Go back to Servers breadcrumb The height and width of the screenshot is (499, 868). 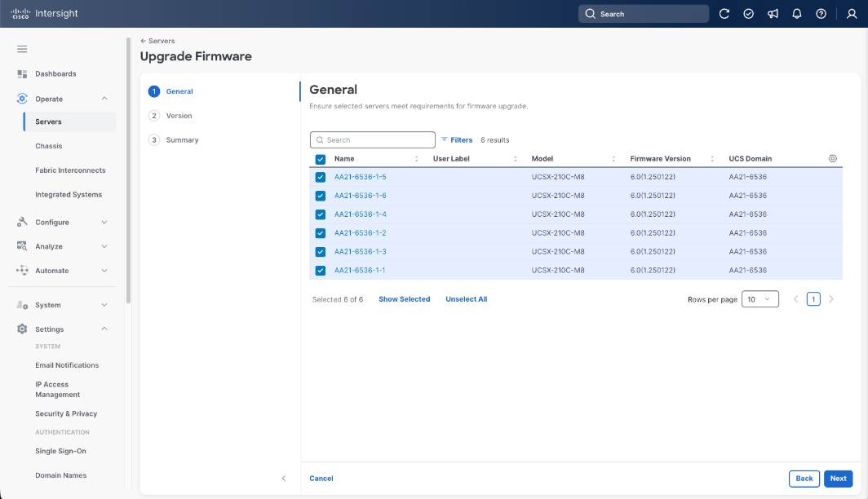157,41
